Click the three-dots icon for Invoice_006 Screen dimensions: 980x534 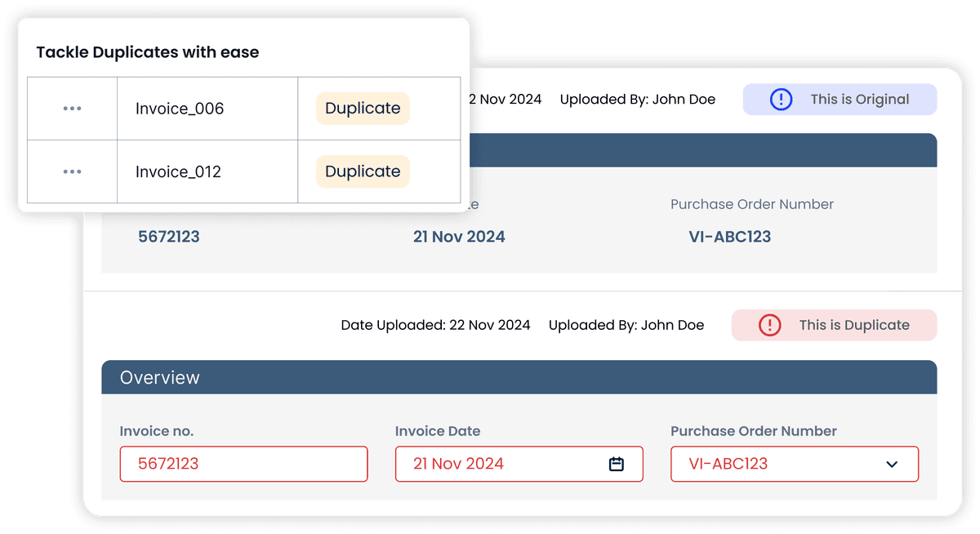pyautogui.click(x=72, y=109)
